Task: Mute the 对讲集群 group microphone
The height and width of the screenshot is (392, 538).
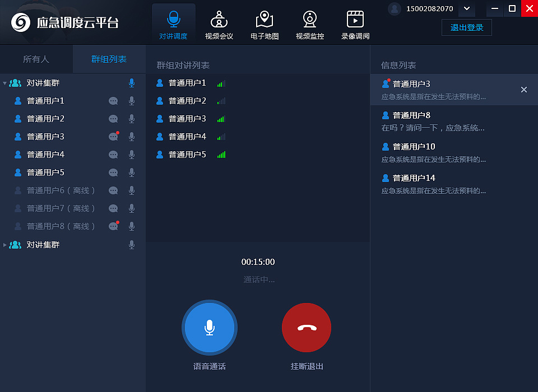Action: click(131, 82)
